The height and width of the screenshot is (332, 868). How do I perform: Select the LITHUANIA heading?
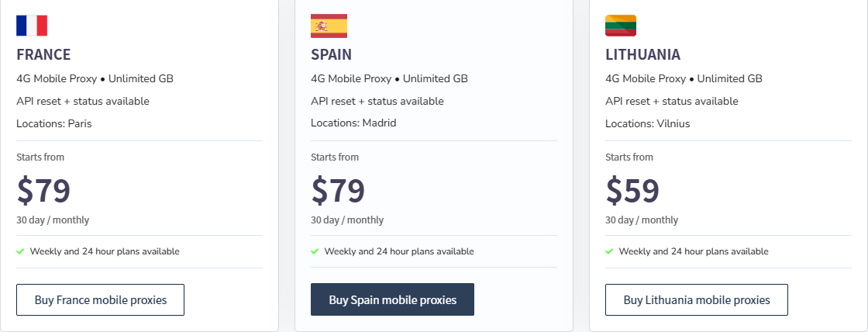coord(642,54)
